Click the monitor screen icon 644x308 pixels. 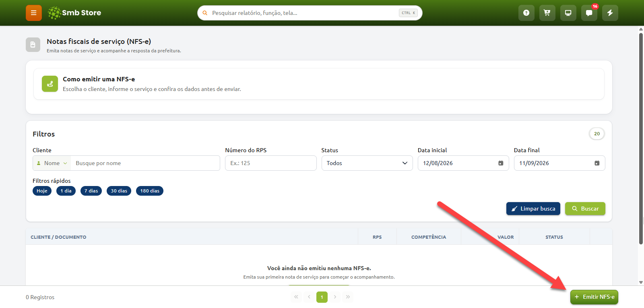pyautogui.click(x=568, y=13)
